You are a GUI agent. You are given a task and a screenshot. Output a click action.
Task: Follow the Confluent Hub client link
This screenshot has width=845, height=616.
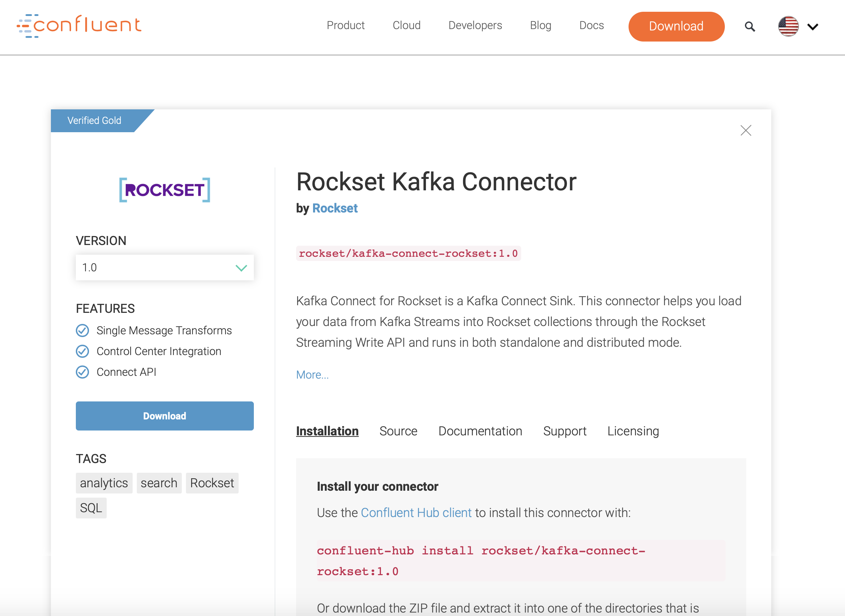click(416, 513)
